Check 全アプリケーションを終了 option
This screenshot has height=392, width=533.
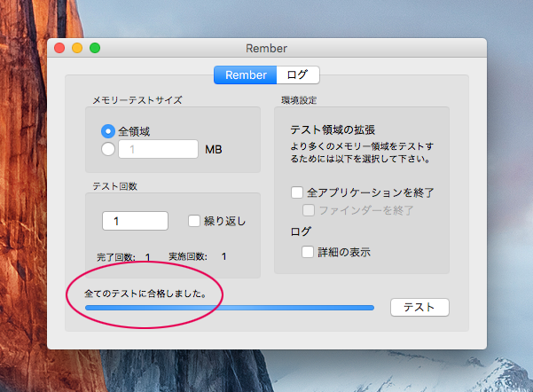tap(297, 192)
